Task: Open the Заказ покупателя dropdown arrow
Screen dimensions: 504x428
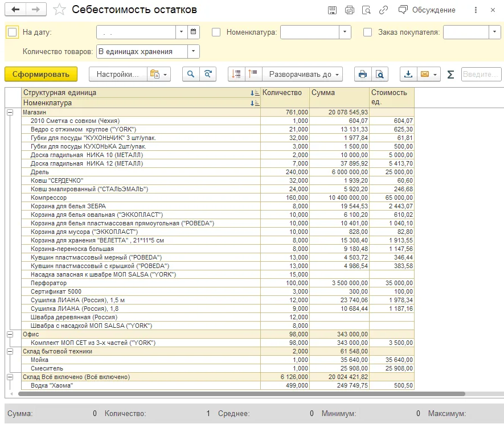Action: pyautogui.click(x=495, y=32)
